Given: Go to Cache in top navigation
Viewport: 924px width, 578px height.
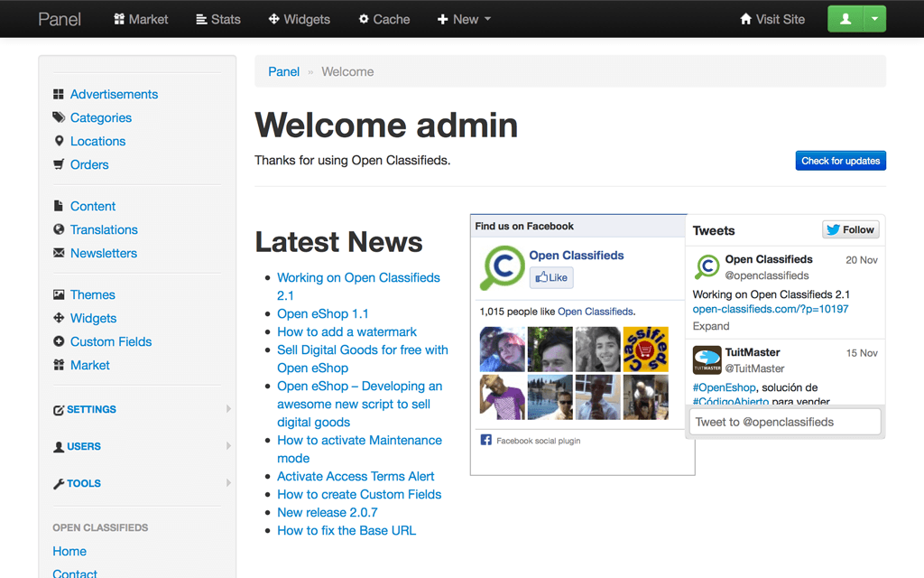Looking at the screenshot, I should (x=383, y=19).
